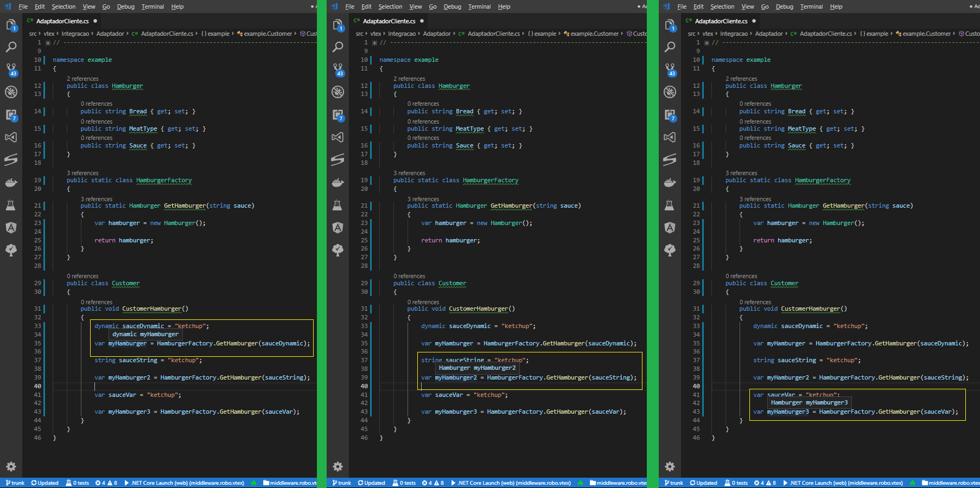Select the AdaptadorCliente.cs tab in middle window

(389, 21)
